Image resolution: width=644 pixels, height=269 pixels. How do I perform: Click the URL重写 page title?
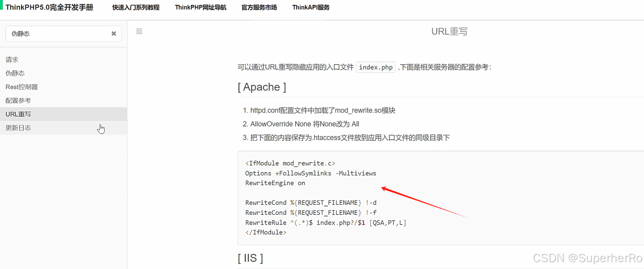[449, 32]
